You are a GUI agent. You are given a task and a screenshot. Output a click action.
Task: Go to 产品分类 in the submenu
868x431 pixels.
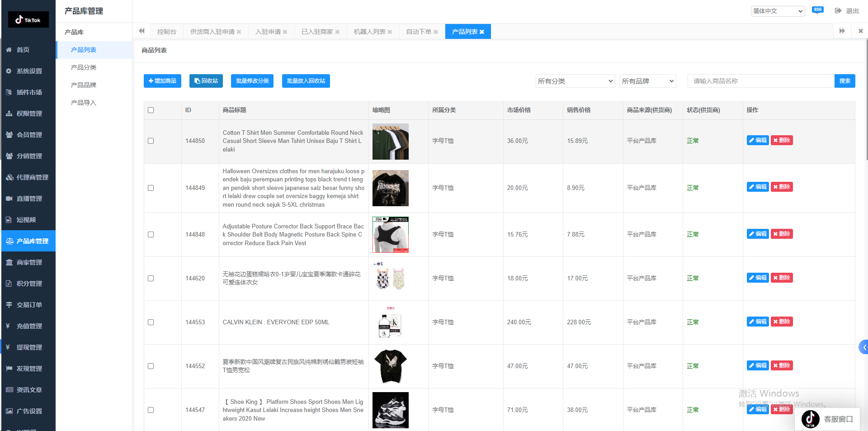tap(84, 67)
